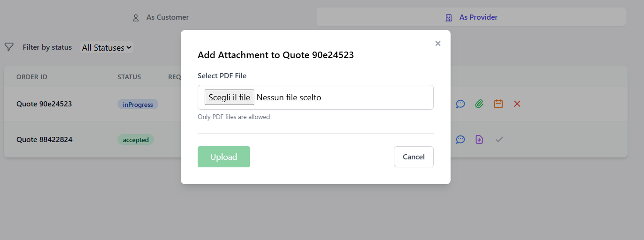The width and height of the screenshot is (644, 240).
Task: Switch to the As Customer tab
Action: coord(161,17)
